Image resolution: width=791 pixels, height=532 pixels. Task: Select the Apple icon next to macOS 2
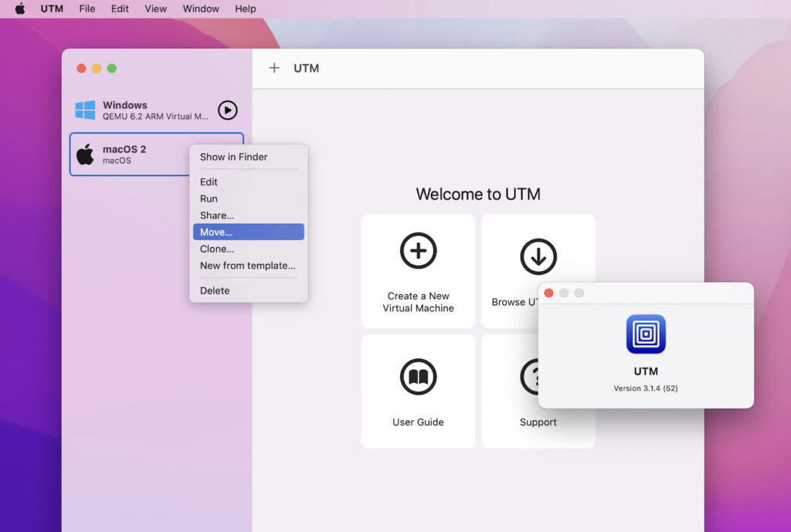click(x=85, y=154)
